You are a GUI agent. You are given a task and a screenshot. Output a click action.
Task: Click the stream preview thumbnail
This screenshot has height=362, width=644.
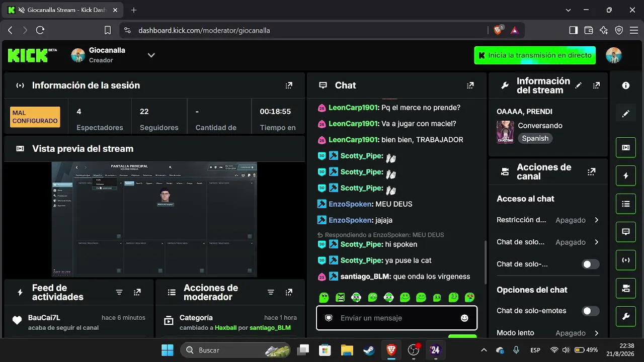coord(154,219)
